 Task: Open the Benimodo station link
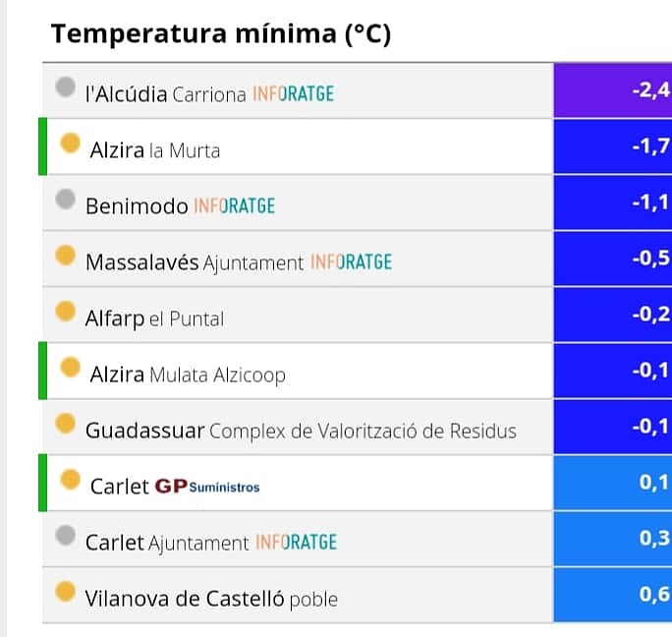137,205
